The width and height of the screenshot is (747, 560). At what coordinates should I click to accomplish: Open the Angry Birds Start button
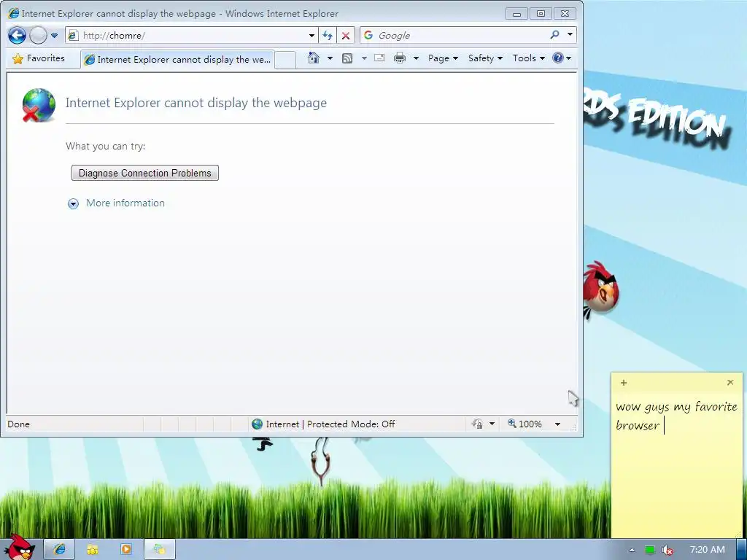19,548
